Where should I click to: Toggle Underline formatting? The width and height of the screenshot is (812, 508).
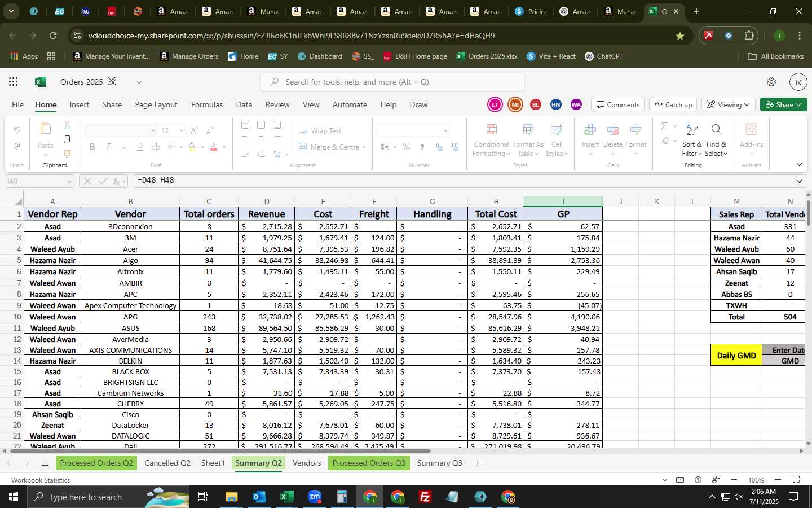[123, 147]
